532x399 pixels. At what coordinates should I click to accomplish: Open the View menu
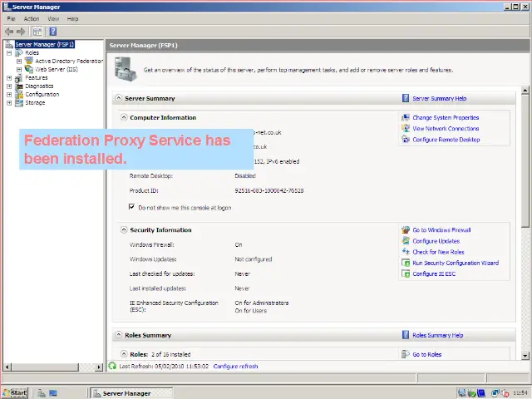(53, 19)
